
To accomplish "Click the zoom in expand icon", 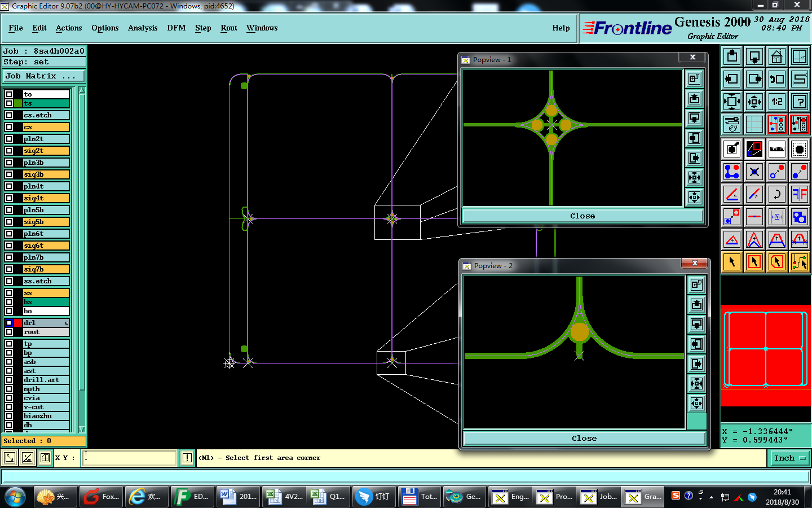I will (732, 102).
